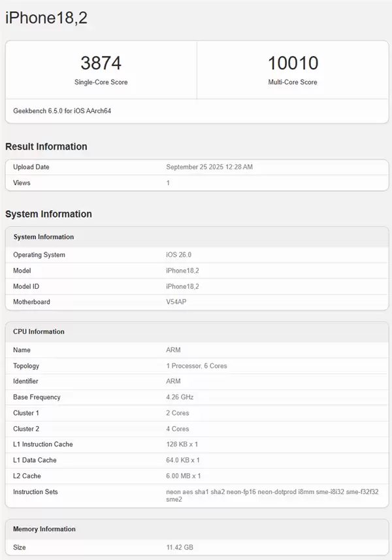Click the Views row label
392x560 pixels.
pyautogui.click(x=22, y=183)
